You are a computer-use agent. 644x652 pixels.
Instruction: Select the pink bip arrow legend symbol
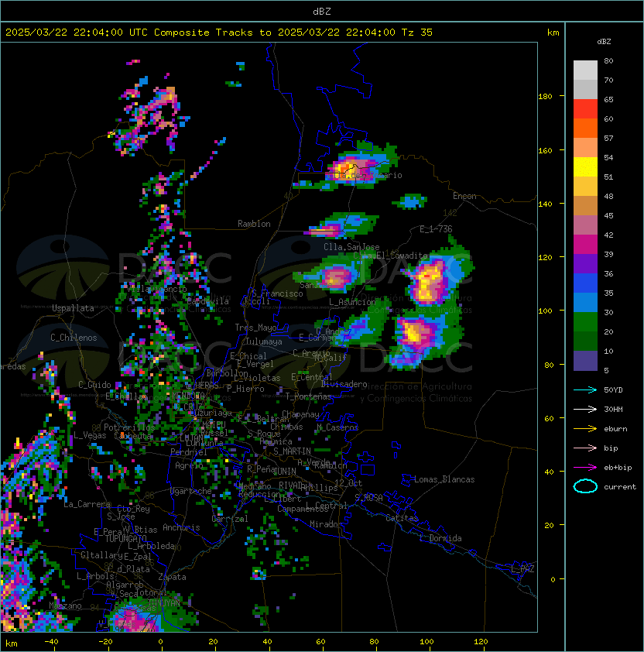(x=585, y=448)
